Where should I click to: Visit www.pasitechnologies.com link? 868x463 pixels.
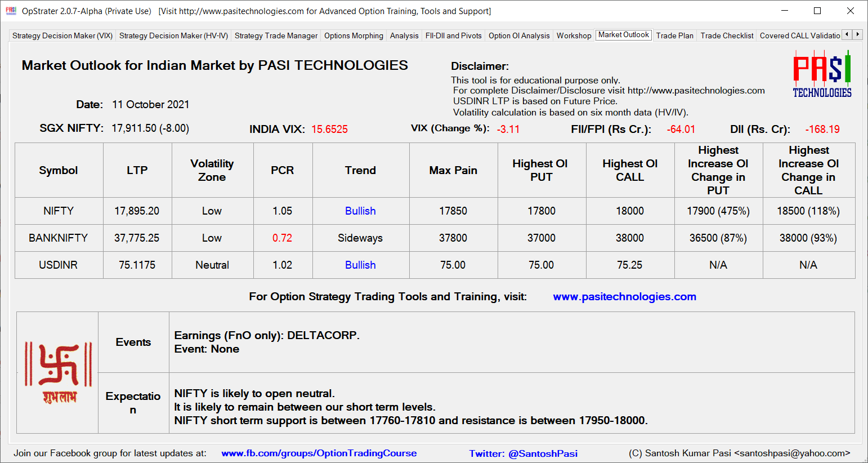[x=624, y=296]
